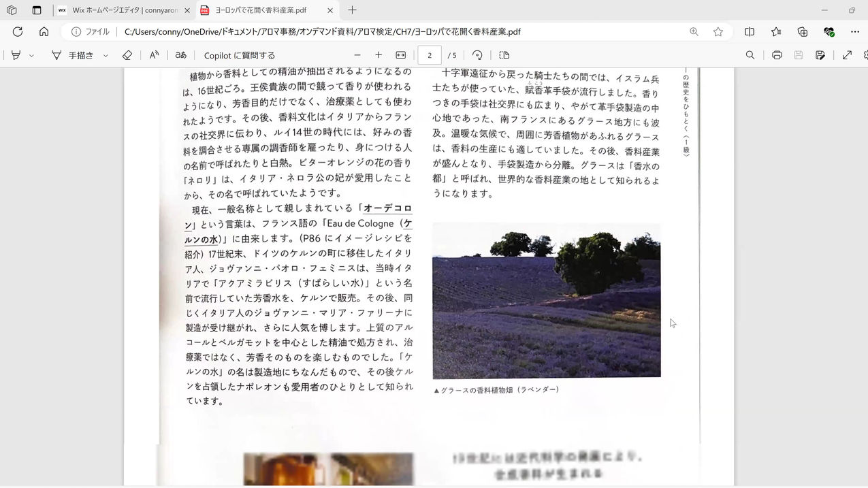The image size is (868, 488).
Task: Close the ヨーロッパで花開く香料産業.pdf tab
Action: click(x=330, y=10)
